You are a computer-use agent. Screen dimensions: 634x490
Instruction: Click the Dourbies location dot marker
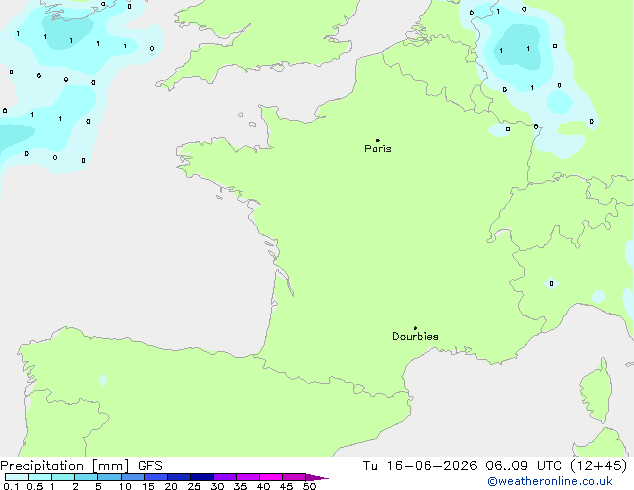pos(415,328)
